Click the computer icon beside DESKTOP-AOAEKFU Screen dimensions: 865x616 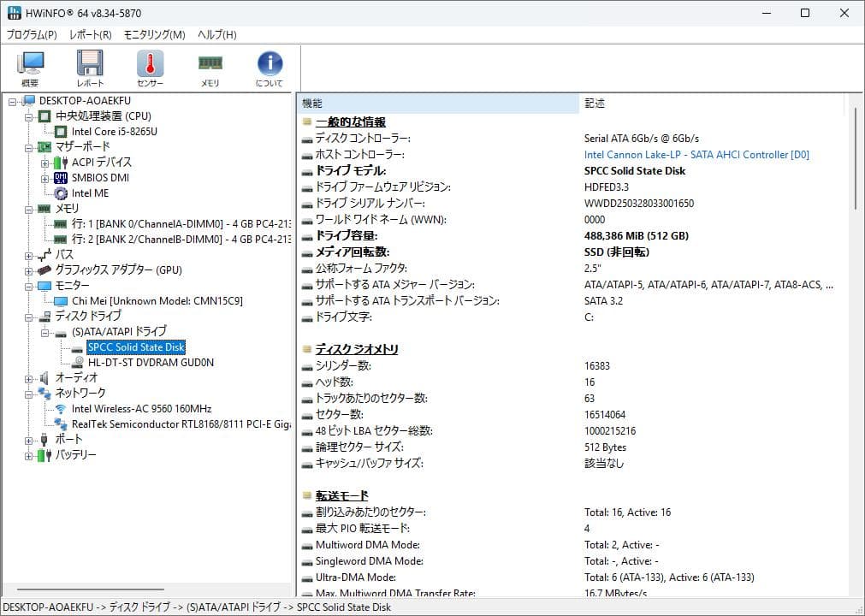pyautogui.click(x=29, y=101)
